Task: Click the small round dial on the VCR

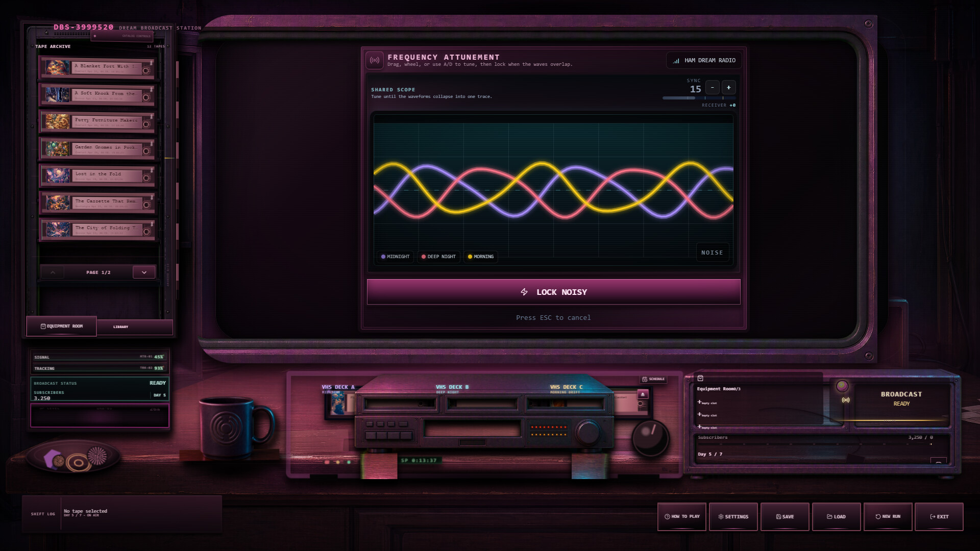Action: tap(588, 432)
